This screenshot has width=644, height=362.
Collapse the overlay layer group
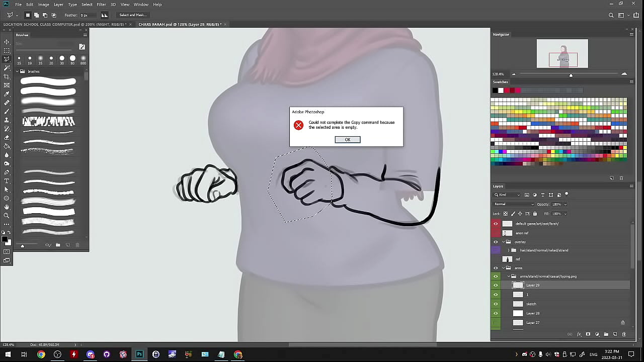pos(503,242)
